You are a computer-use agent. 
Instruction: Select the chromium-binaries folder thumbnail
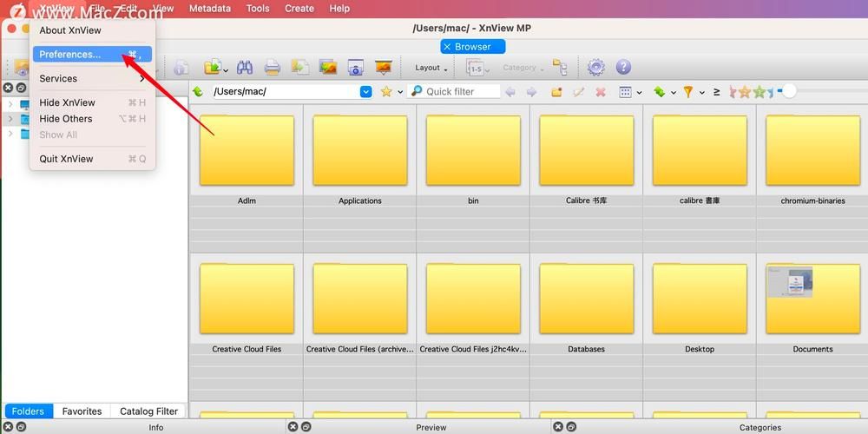click(x=812, y=150)
